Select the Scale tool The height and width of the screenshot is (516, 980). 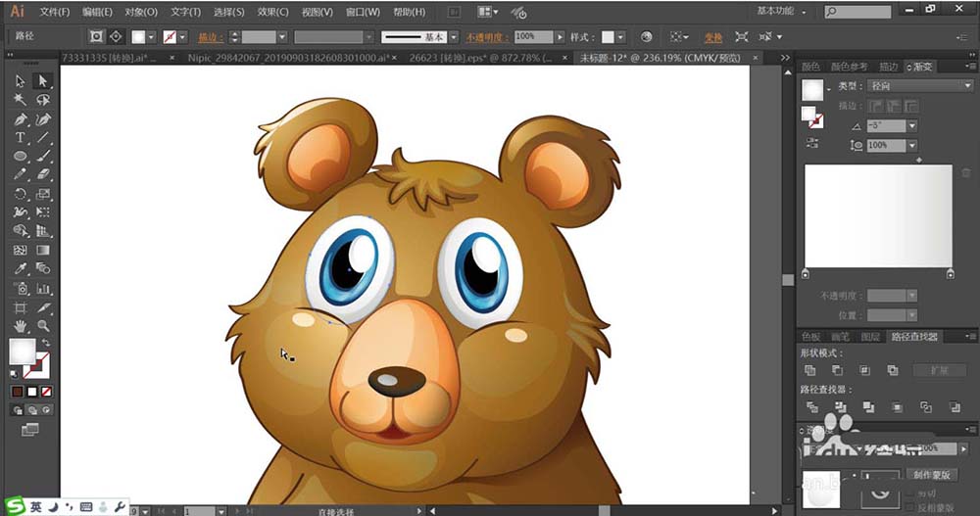pos(42,194)
